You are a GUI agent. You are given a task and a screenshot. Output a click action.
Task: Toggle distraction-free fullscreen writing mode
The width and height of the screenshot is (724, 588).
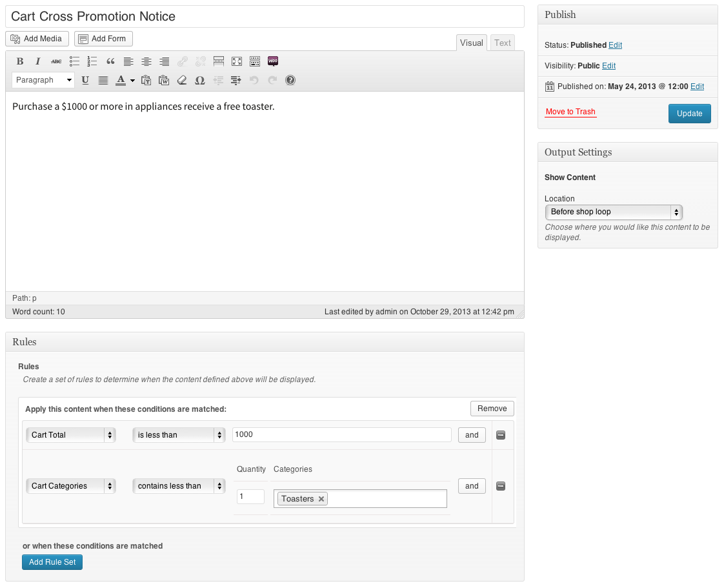pyautogui.click(x=237, y=61)
